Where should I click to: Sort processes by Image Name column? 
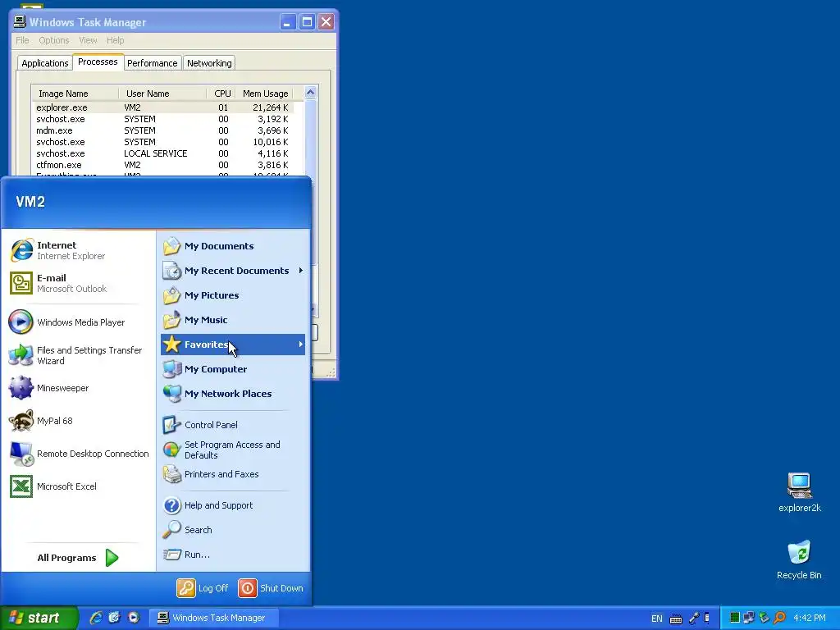coord(75,94)
